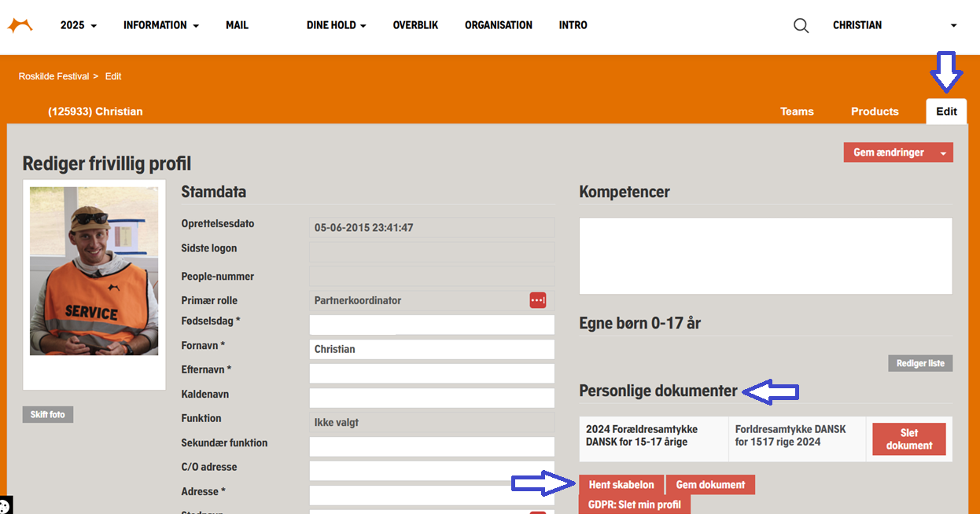Click the Fødselsdag input field
980x514 pixels.
(432, 325)
